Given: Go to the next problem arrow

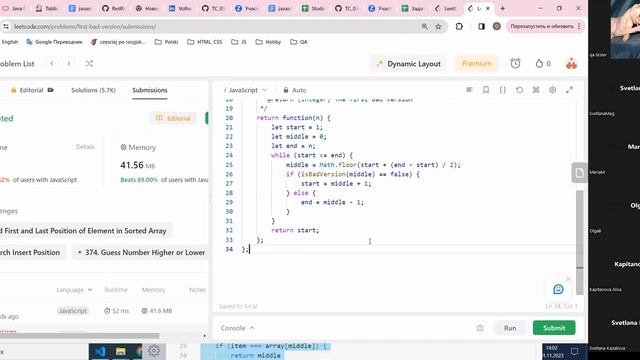Looking at the screenshot, I should tap(69, 64).
